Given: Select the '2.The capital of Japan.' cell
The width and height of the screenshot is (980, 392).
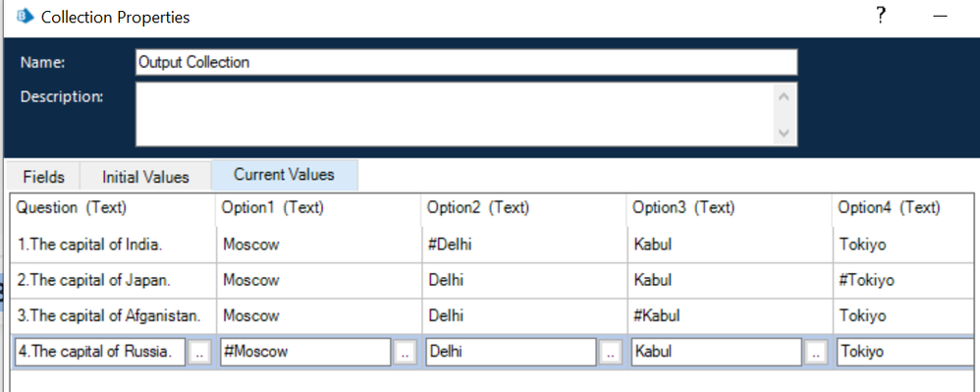Looking at the screenshot, I should click(x=114, y=281).
